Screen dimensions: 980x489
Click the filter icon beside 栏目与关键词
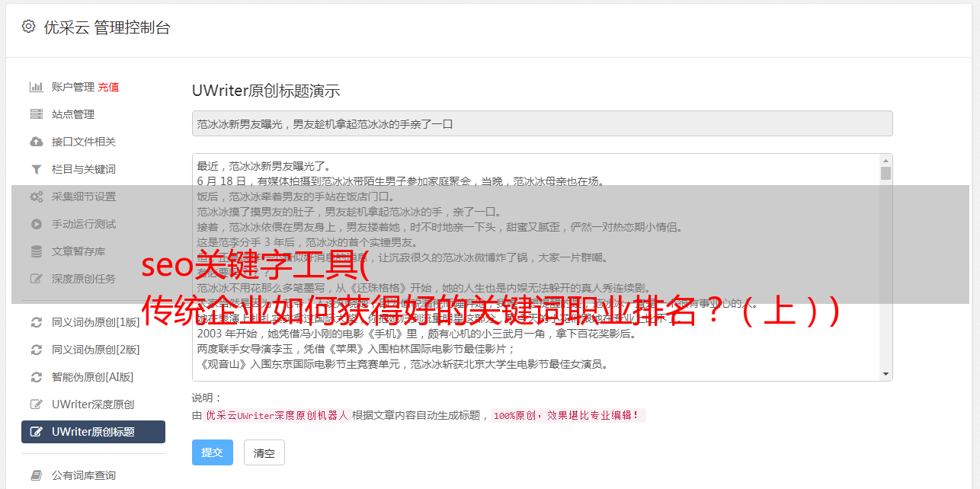pyautogui.click(x=36, y=169)
